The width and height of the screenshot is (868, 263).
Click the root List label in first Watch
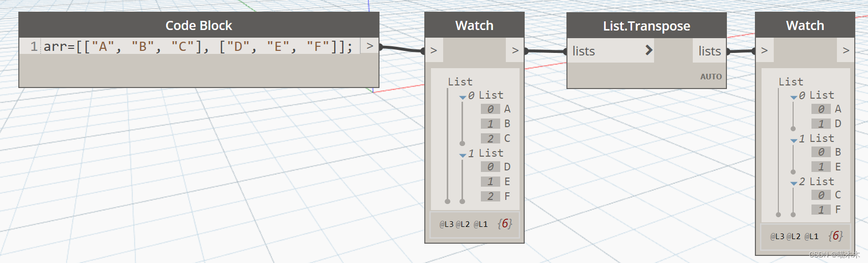click(460, 81)
